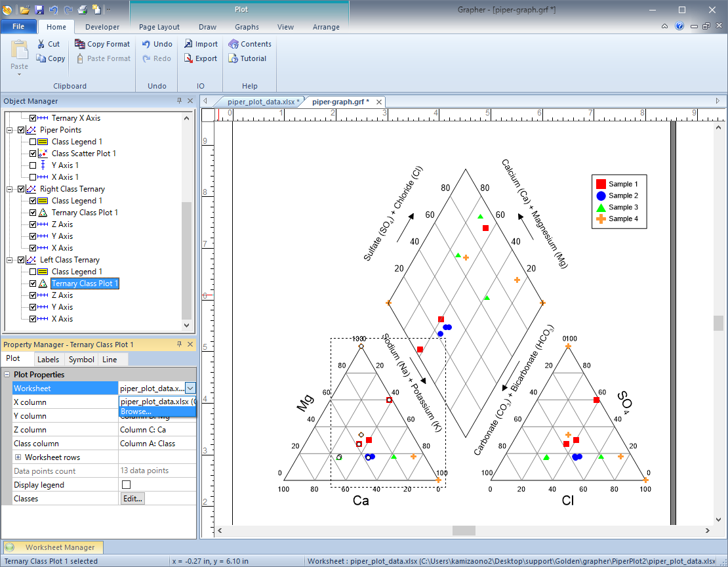Close the piper-graph.grf document tab
728x567 pixels.
pyautogui.click(x=379, y=102)
